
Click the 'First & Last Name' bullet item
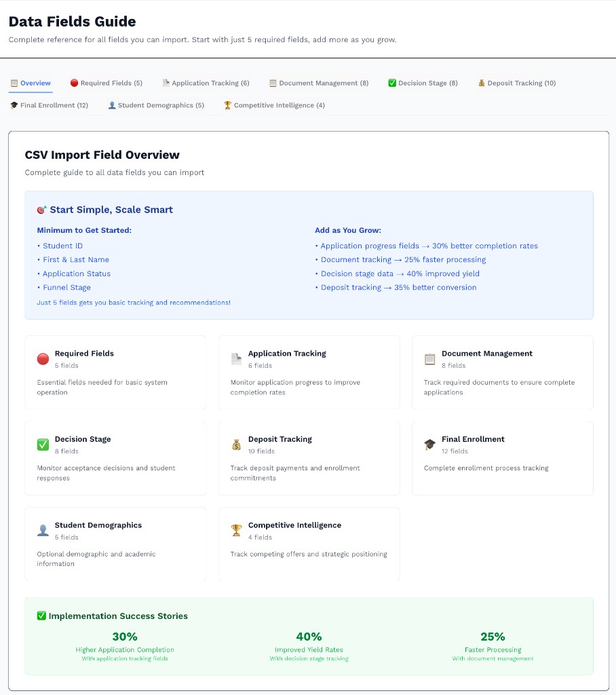pos(73,259)
